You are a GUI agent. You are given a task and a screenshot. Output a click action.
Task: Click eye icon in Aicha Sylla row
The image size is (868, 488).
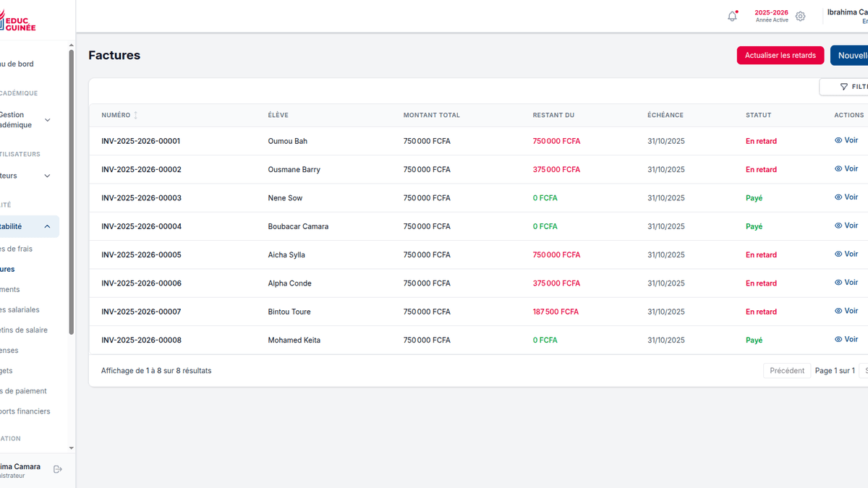838,254
